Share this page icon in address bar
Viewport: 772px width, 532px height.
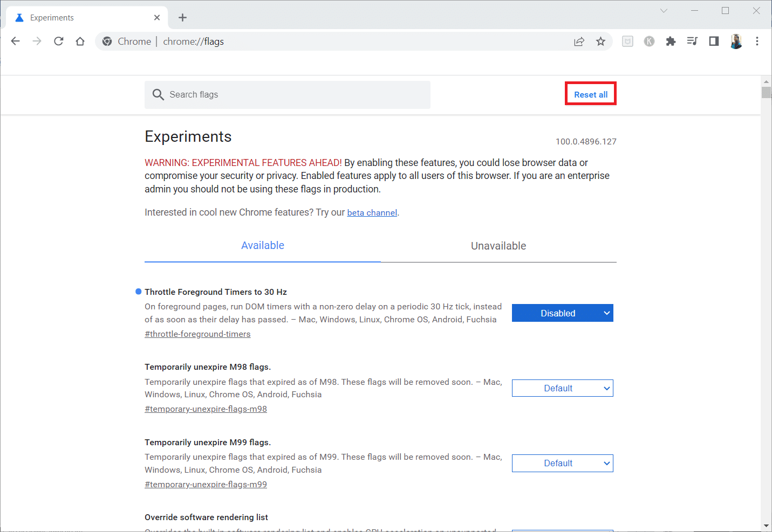pos(579,42)
